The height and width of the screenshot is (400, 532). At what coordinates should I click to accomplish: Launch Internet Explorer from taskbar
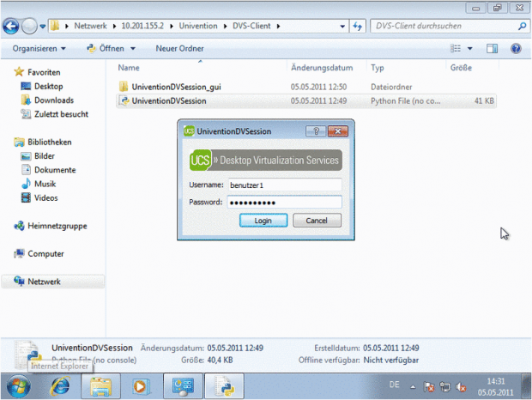[60, 386]
